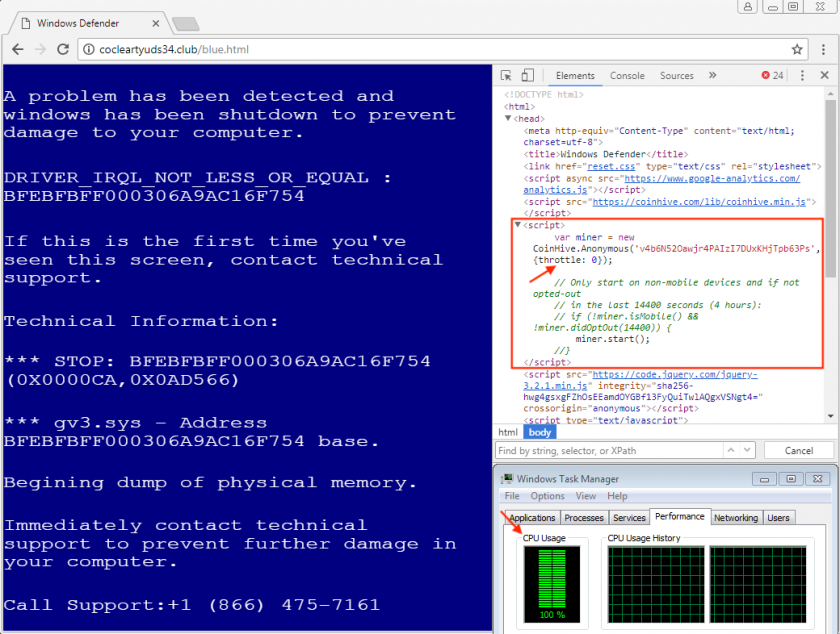Click the DevTools scrollbar up arrow
840x634 pixels.
click(x=830, y=93)
